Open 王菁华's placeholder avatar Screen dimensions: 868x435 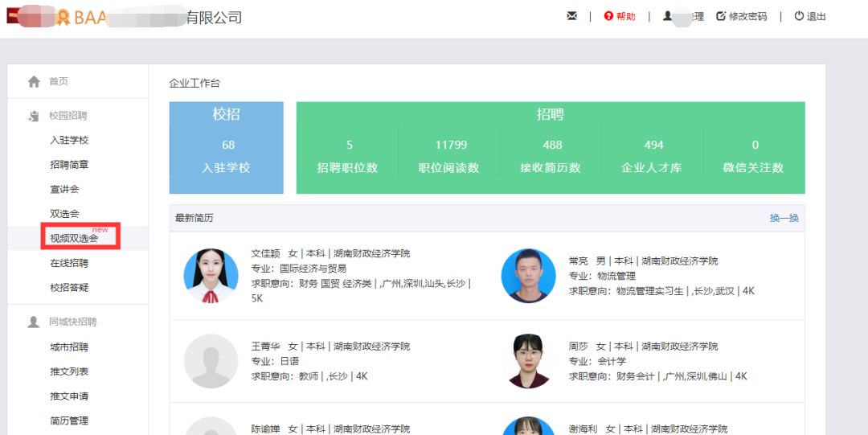point(211,361)
